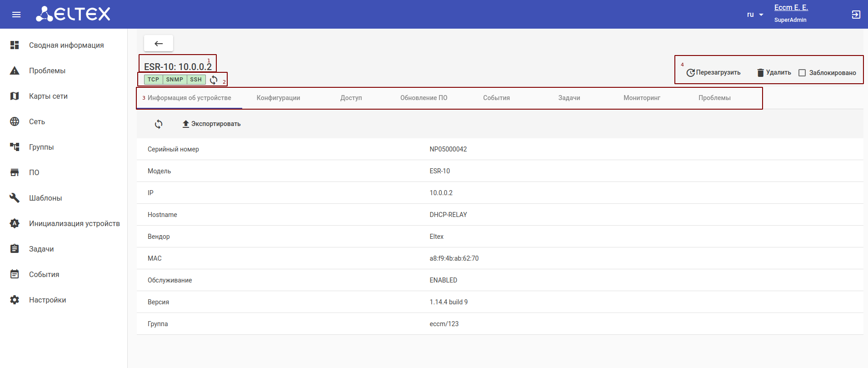
Task: Click the Events calendar icon in sidebar
Action: 15,274
